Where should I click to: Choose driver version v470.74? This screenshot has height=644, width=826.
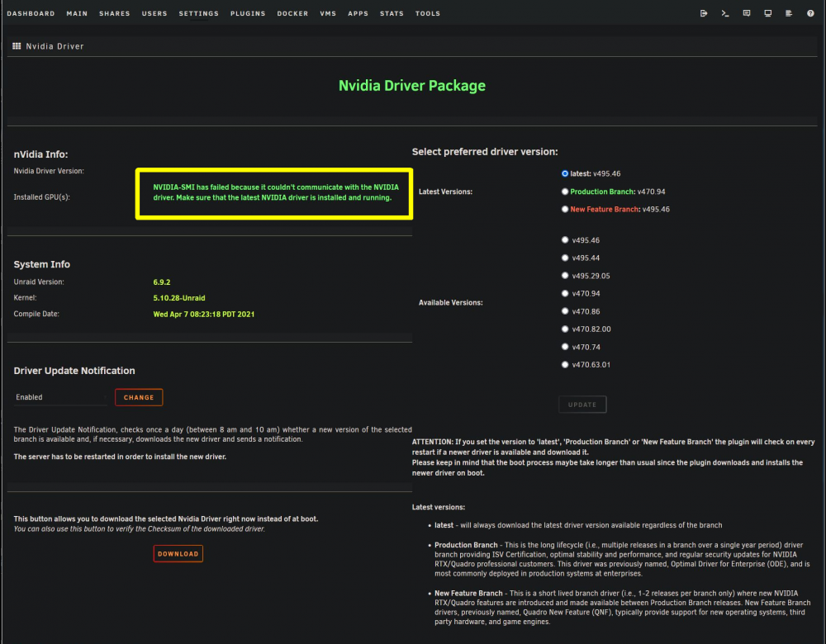[x=565, y=347]
